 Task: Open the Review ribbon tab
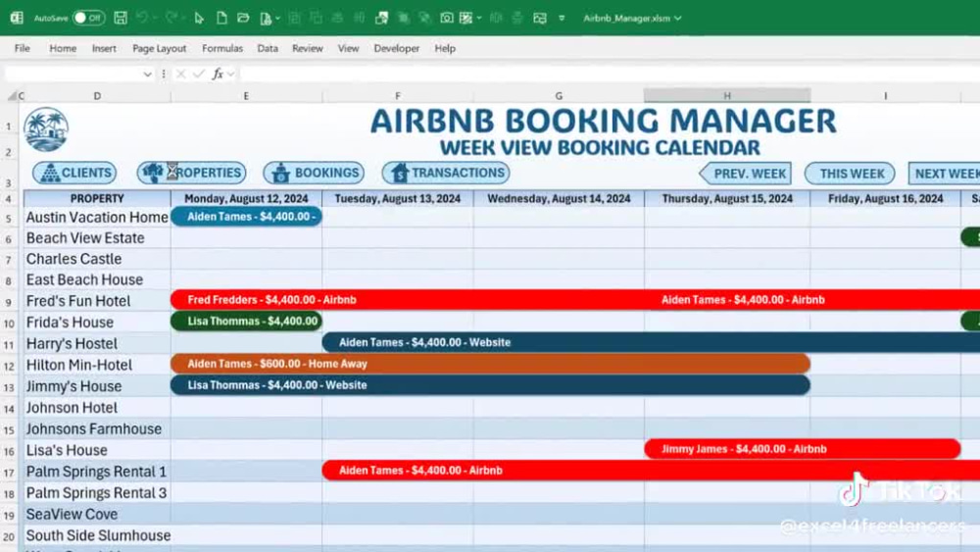(308, 48)
